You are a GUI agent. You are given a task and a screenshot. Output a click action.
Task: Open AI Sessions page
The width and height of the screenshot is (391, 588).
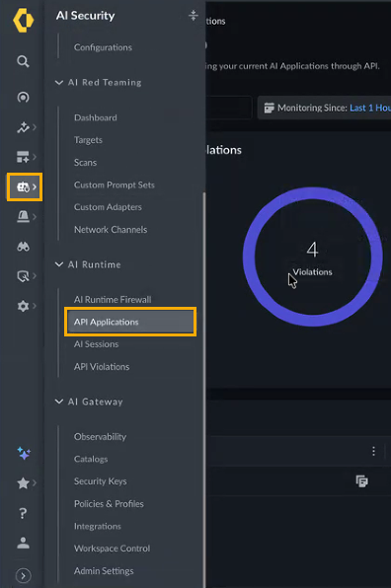pyautogui.click(x=96, y=344)
